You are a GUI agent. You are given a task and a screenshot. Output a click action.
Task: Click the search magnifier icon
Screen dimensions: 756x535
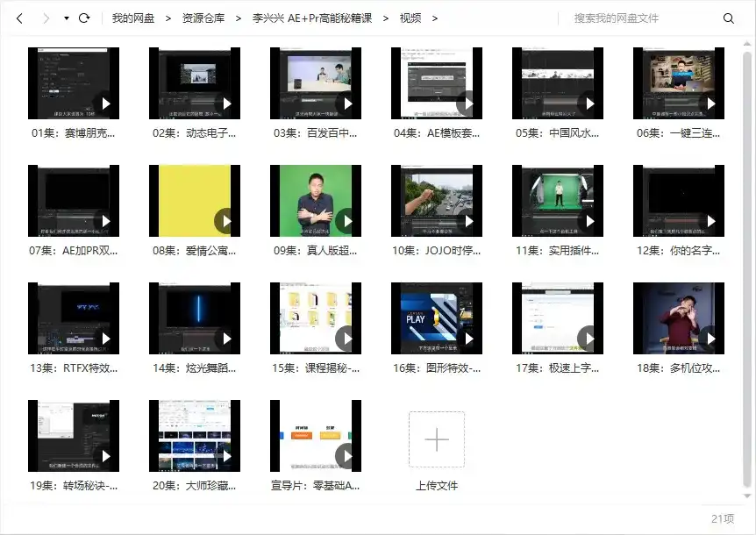pyautogui.click(x=729, y=18)
